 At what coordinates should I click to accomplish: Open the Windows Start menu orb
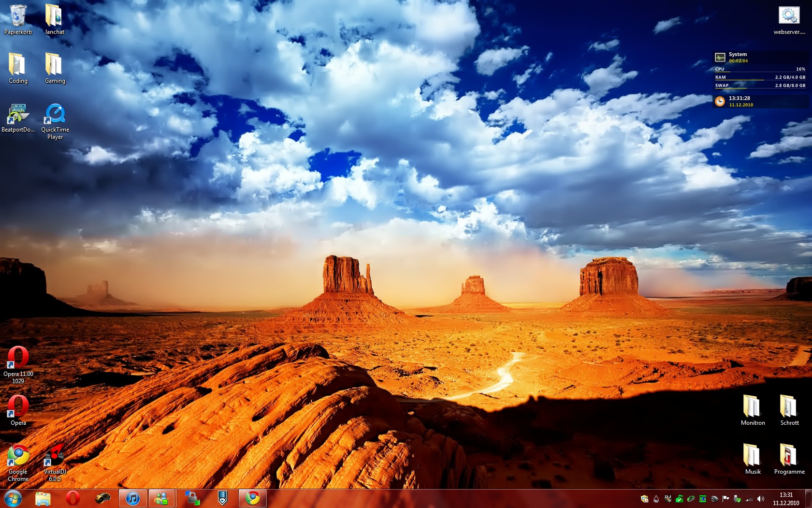[13, 498]
